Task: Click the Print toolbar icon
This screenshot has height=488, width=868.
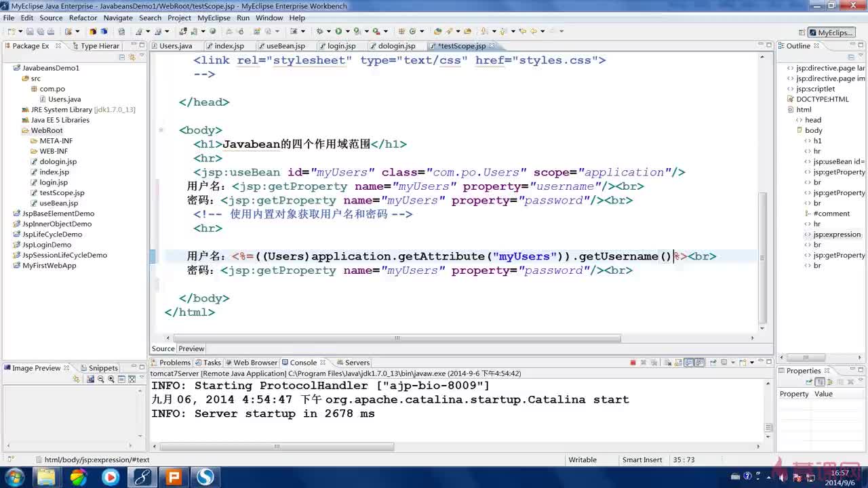Action: coord(51,31)
